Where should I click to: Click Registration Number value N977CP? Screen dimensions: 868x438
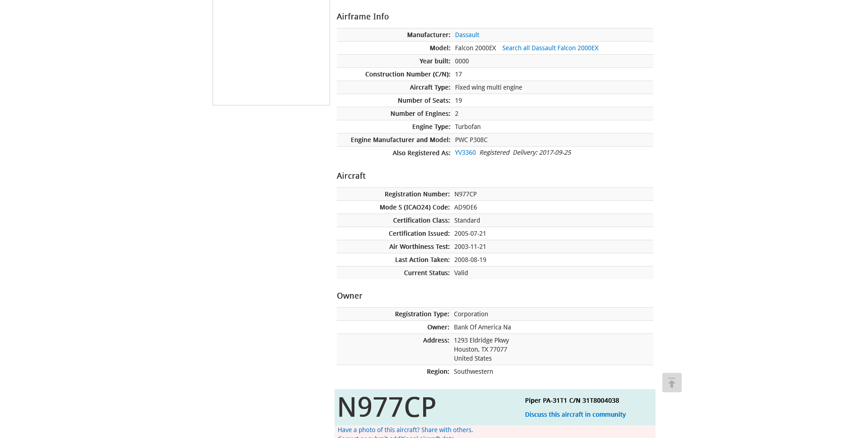pos(465,194)
